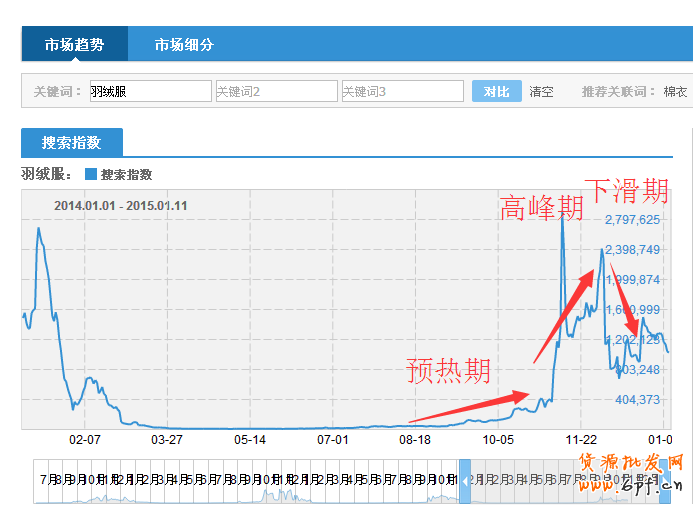Viewport: 693px width, 507px height.
Task: Click the 2,797,625 value on the y-axis
Action: pyautogui.click(x=632, y=220)
